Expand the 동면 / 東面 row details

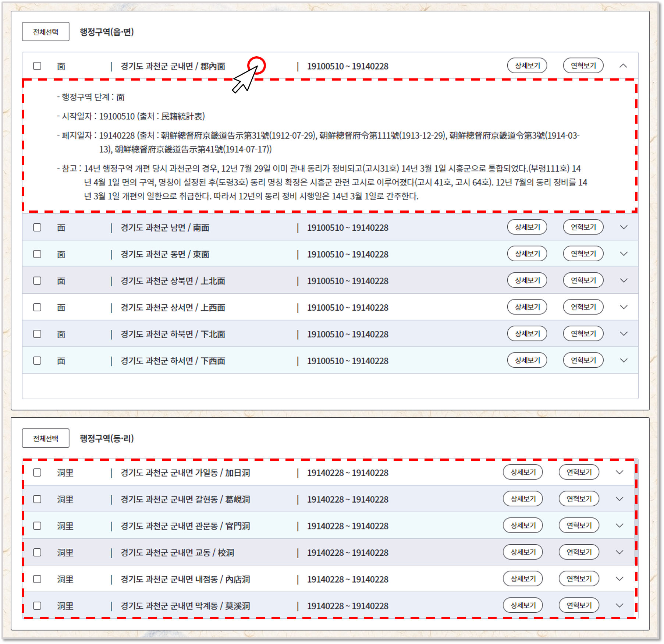pyautogui.click(x=624, y=254)
